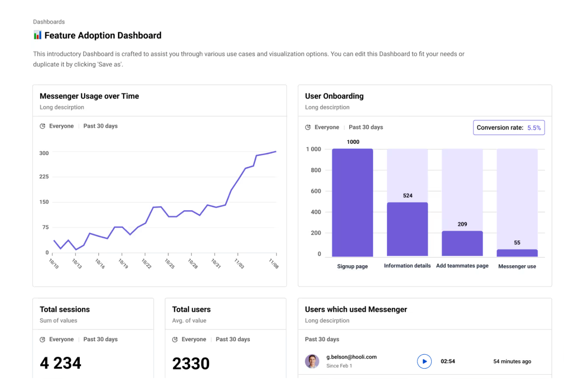Select Everyone filter in Messenger Usage card
The image size is (588, 392).
point(62,126)
